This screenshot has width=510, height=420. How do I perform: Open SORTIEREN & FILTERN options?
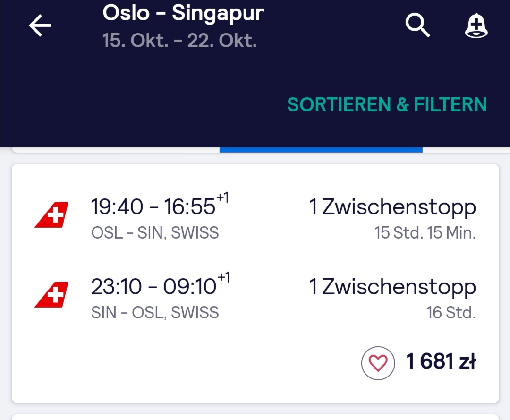tap(387, 105)
